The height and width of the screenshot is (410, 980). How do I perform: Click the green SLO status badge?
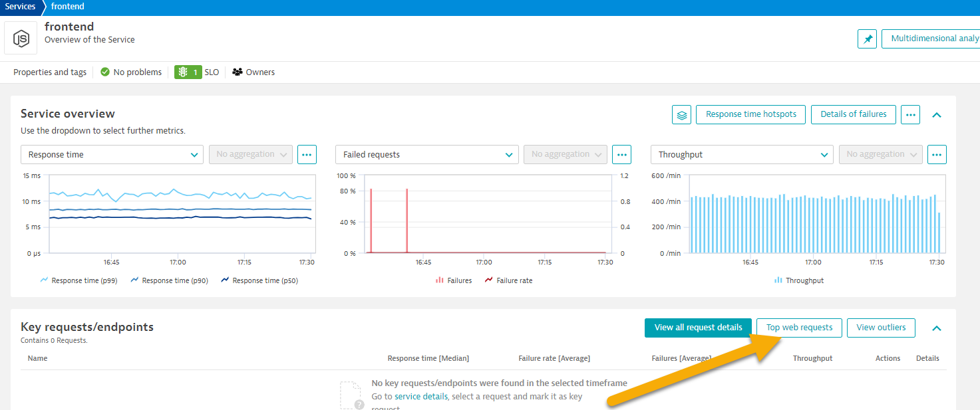click(x=188, y=72)
